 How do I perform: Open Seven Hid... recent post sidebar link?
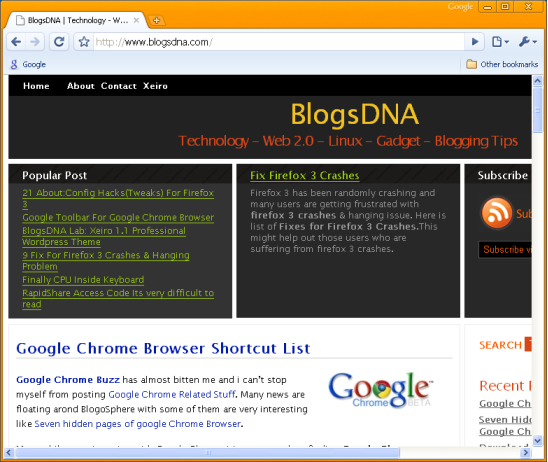tap(505, 425)
